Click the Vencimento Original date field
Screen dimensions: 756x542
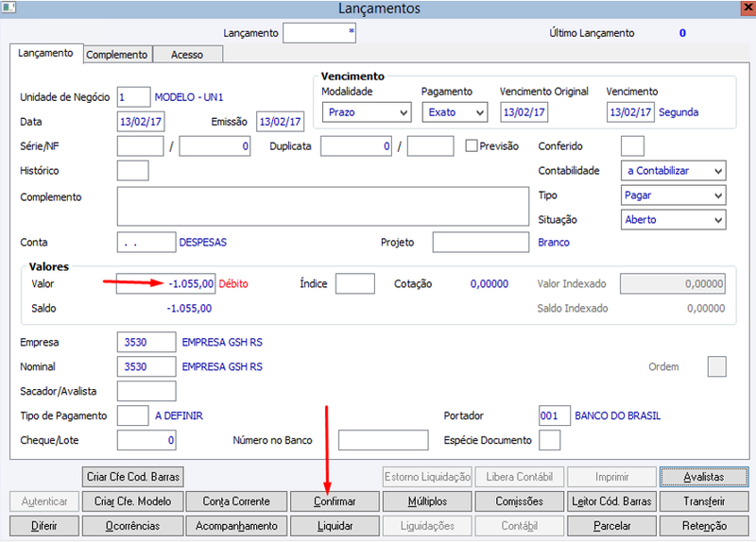(x=524, y=112)
